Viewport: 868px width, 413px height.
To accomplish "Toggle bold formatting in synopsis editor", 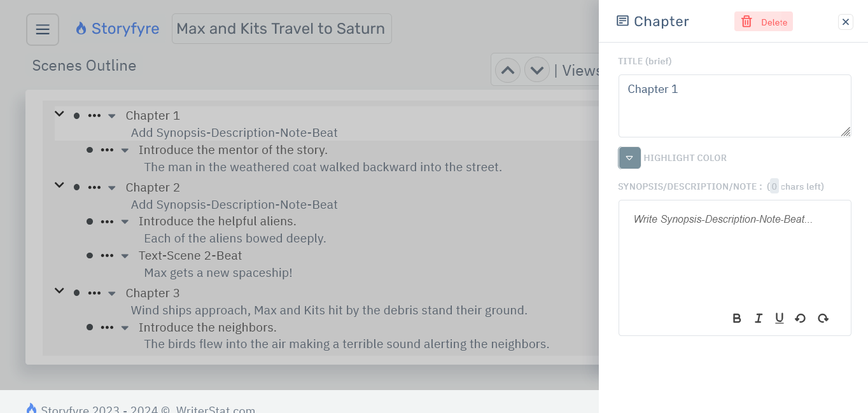I will click(737, 318).
